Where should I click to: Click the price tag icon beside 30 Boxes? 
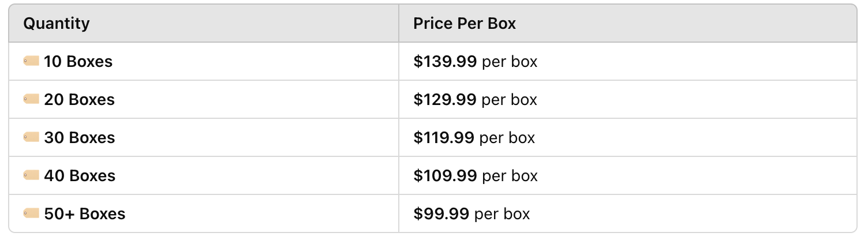pyautogui.click(x=31, y=137)
